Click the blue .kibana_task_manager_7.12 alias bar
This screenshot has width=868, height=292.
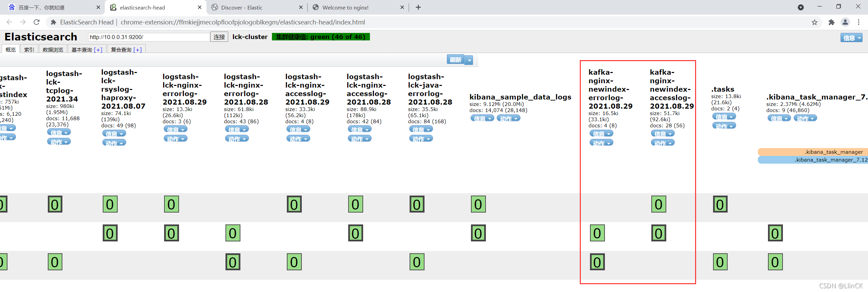coord(813,160)
